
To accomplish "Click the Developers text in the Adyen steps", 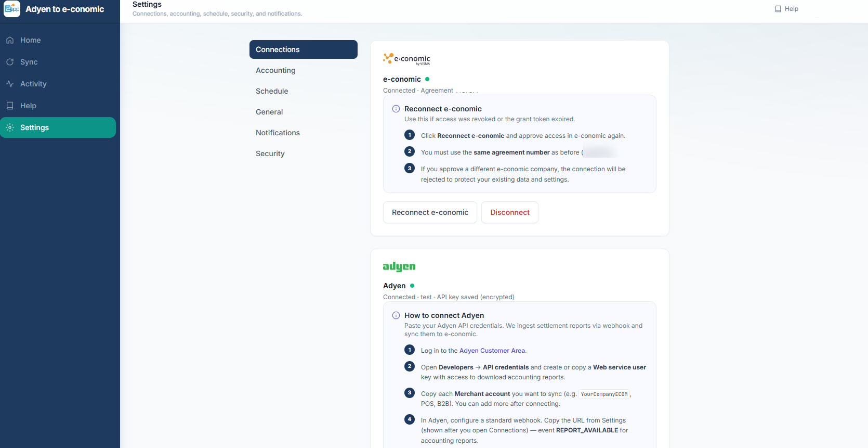I will click(x=456, y=367).
